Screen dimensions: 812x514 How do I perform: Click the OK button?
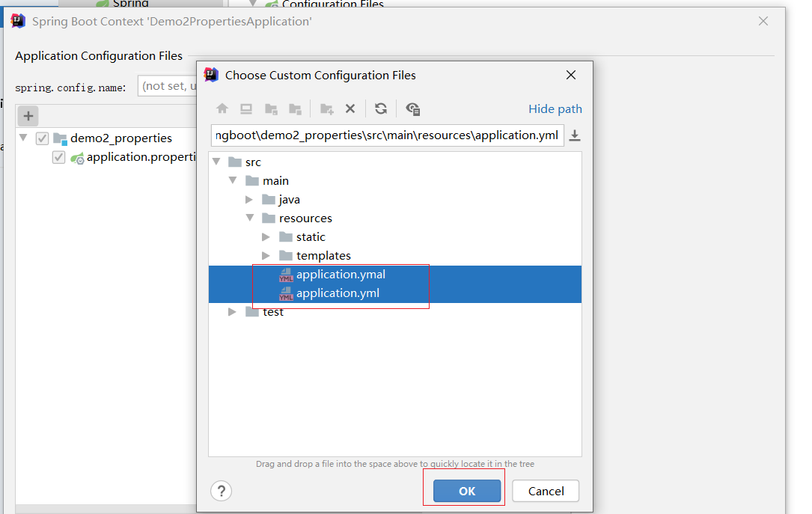[467, 491]
